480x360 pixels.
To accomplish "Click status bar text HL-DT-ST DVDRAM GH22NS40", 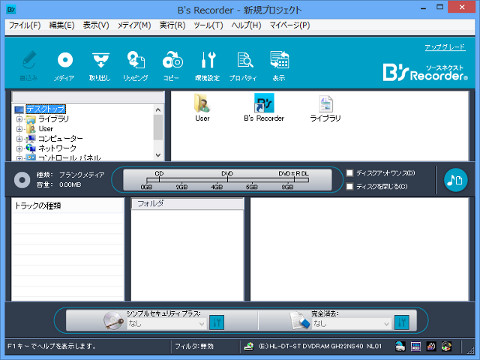I will click(320, 347).
